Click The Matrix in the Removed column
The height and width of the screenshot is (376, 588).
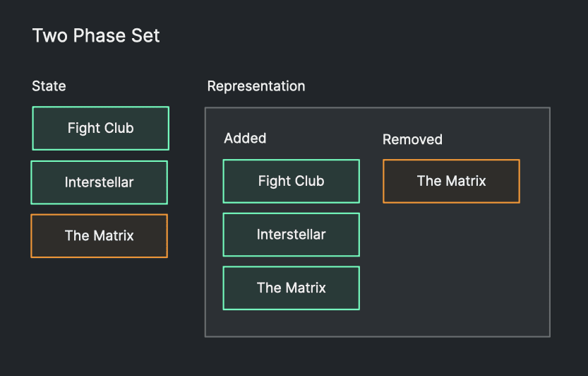(x=451, y=181)
